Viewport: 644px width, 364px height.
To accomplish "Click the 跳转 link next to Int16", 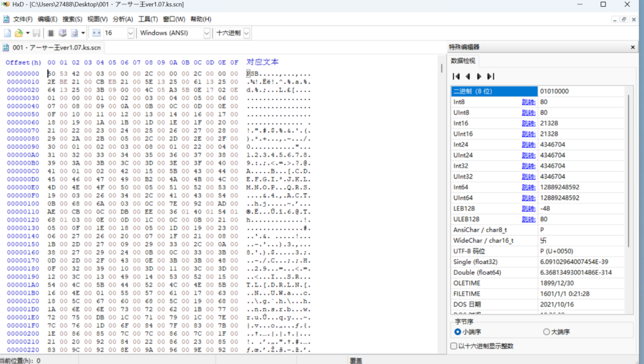I will 528,124.
